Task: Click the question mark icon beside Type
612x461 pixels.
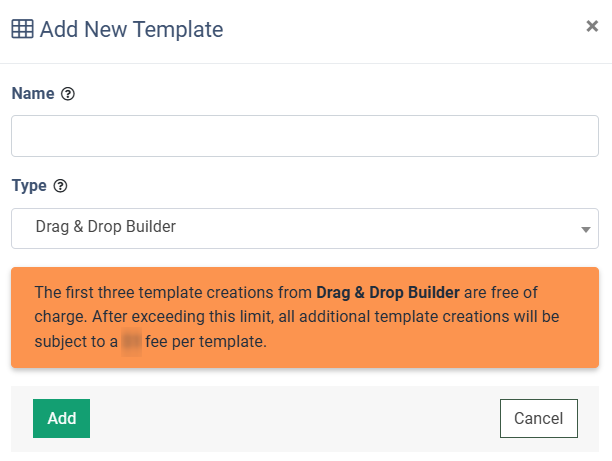Action: 60,186
